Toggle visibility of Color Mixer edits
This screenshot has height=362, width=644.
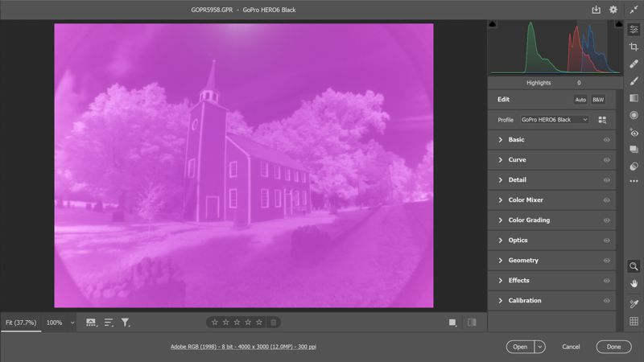606,200
